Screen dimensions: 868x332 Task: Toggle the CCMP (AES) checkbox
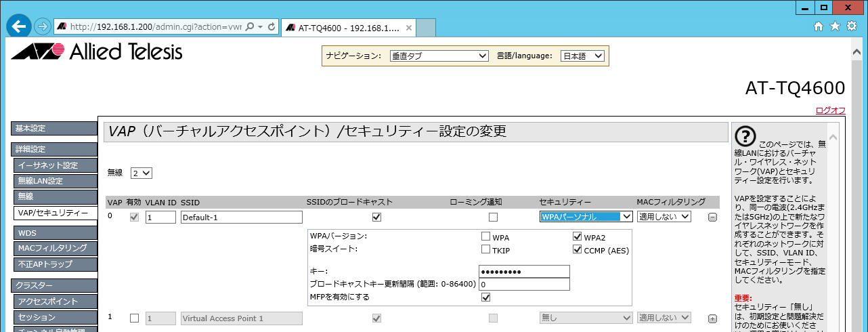pos(578,249)
